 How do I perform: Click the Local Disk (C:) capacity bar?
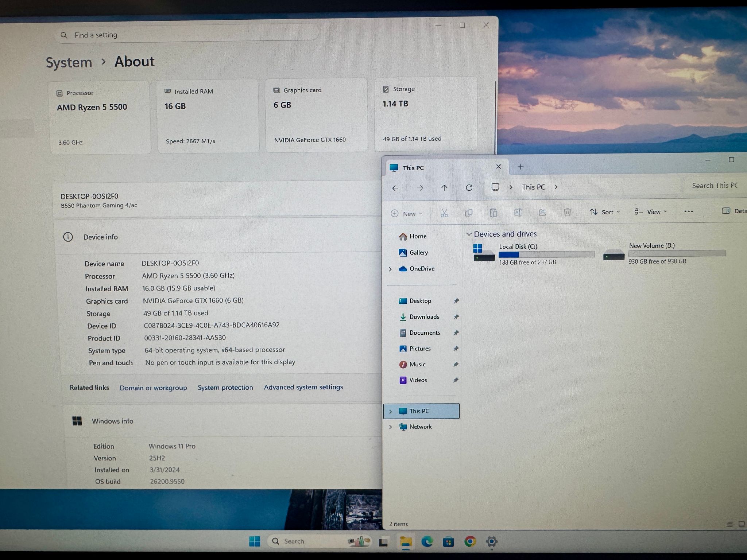point(547,254)
